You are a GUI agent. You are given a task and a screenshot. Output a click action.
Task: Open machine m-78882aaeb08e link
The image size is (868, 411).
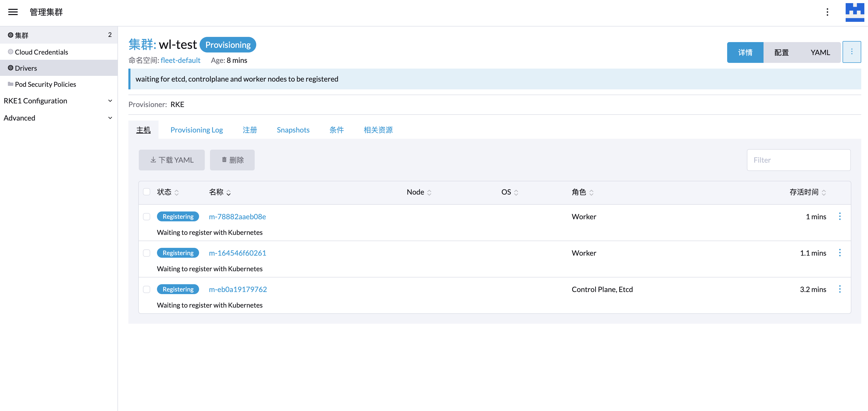(x=237, y=217)
